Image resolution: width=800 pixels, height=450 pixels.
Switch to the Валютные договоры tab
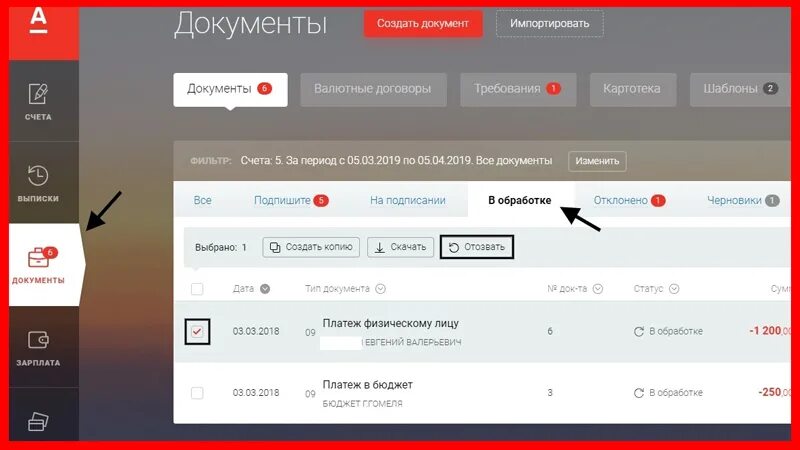pyautogui.click(x=373, y=89)
